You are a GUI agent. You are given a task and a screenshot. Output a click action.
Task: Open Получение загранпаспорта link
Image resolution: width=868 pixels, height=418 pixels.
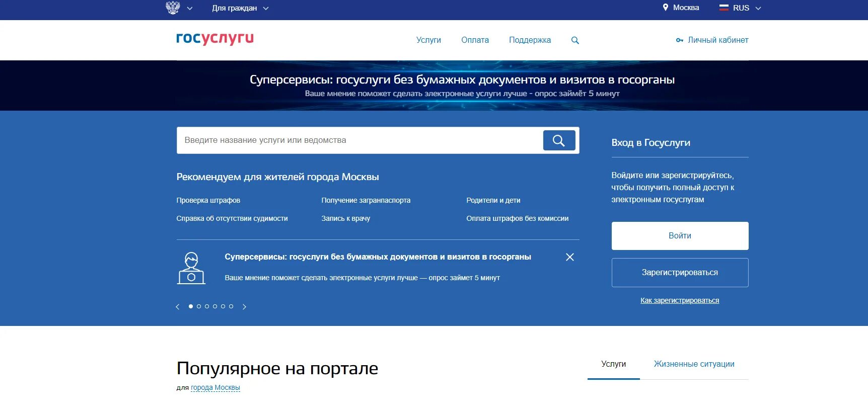click(366, 200)
